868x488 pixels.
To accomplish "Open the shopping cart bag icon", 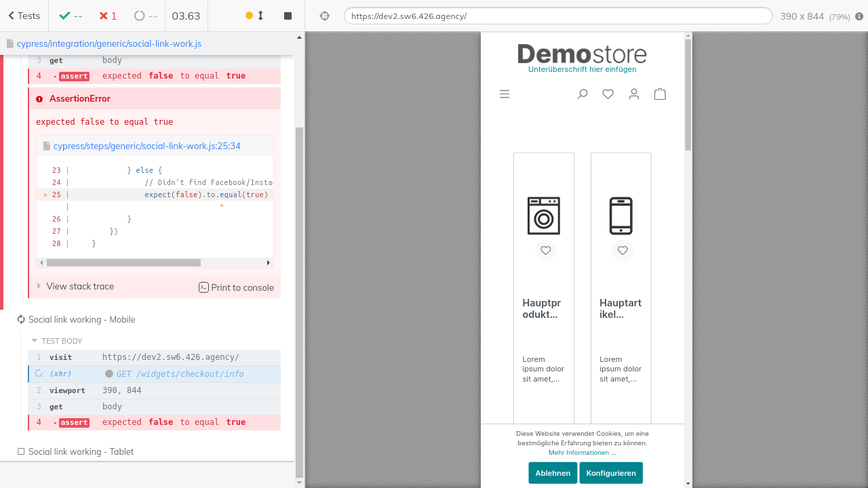I will (x=660, y=94).
